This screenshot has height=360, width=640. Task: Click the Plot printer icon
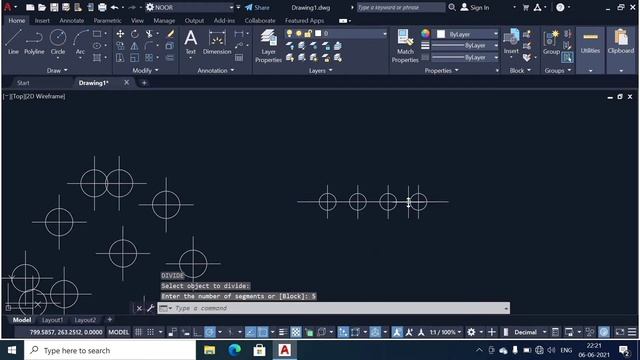(102, 7)
